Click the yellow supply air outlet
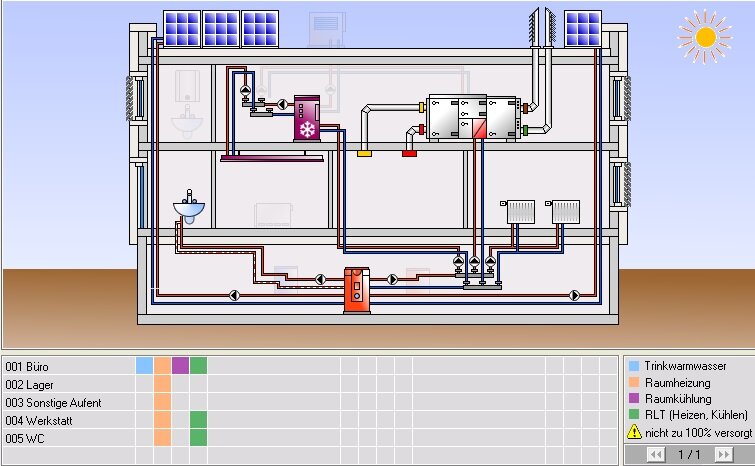The height and width of the screenshot is (466, 755). pyautogui.click(x=364, y=154)
